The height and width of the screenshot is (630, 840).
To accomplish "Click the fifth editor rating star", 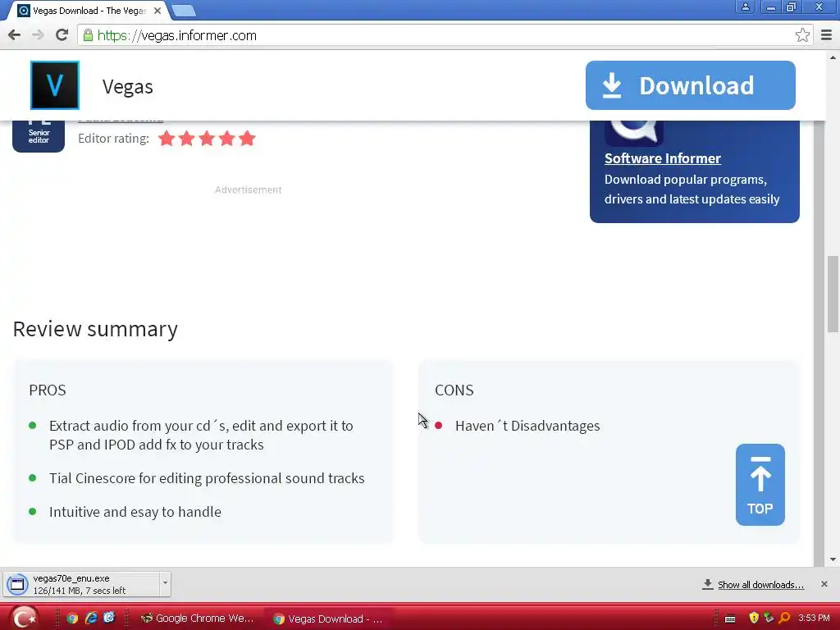I will (247, 138).
